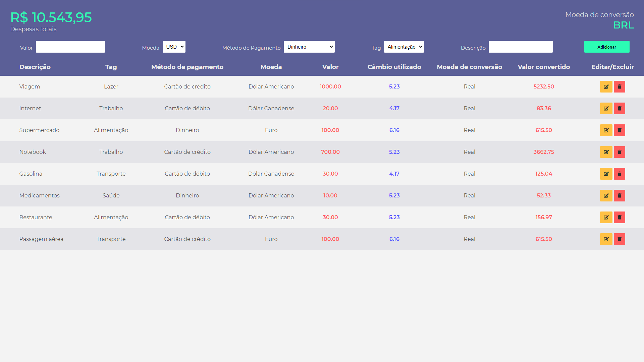Click the edit icon for Restaurante expense
This screenshot has height=362, width=644.
pos(606,217)
